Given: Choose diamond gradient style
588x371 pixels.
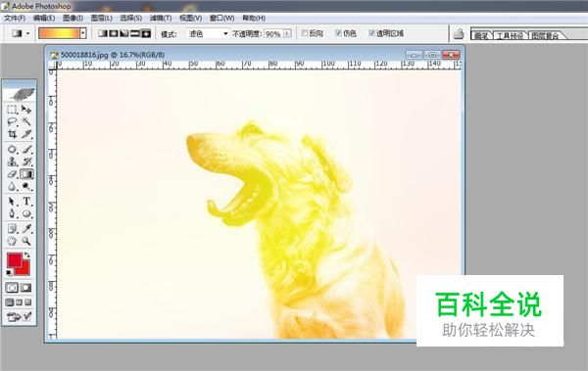Looking at the screenshot, I should (x=146, y=33).
